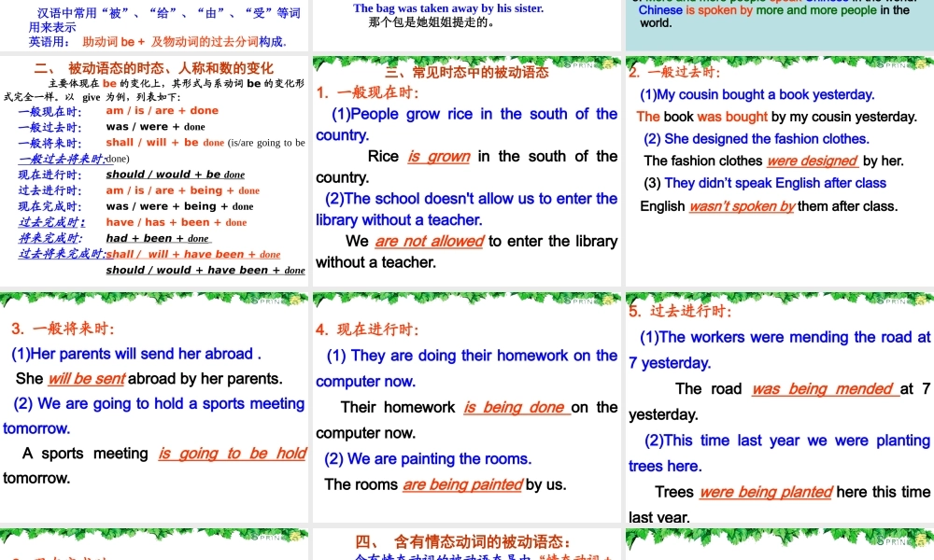This screenshot has height=560, width=934.
Task: Click the label 一般过去将来时 in the tense table
Action: click(62, 159)
